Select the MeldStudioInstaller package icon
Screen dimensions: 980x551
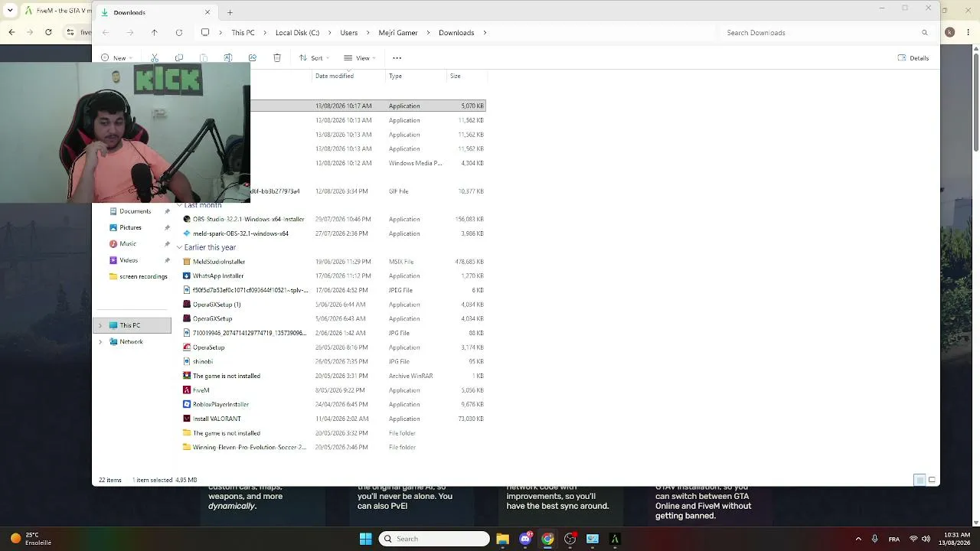tap(187, 262)
